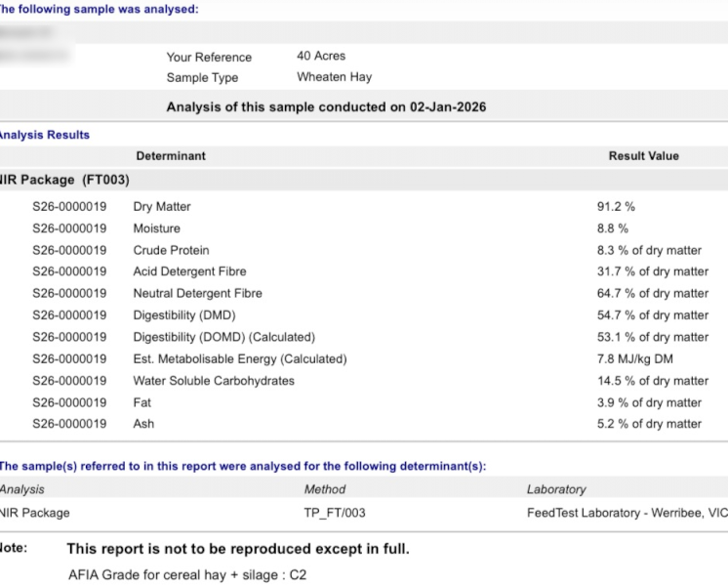Select the 'NIR Package (FT003)' group row
Image resolution: width=728 pixels, height=586 pixels.
click(64, 181)
